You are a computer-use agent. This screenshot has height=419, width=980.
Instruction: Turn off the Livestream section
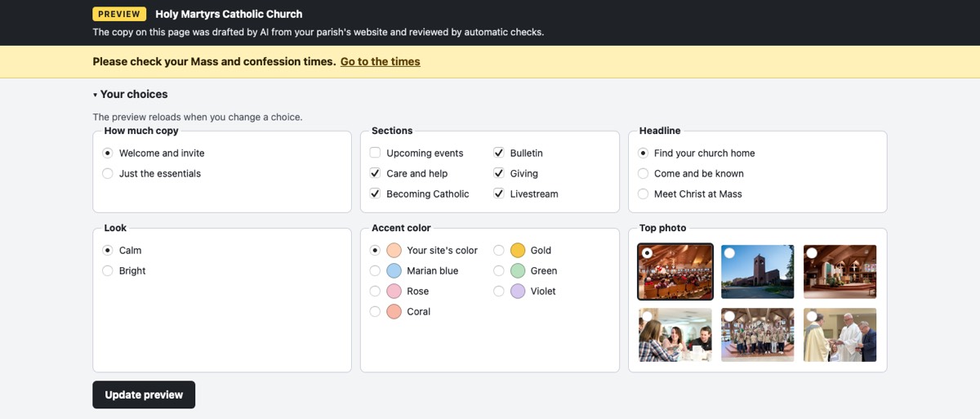498,194
